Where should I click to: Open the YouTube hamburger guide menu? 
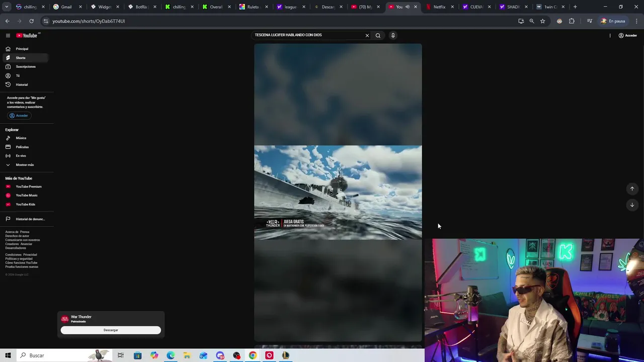click(8, 35)
